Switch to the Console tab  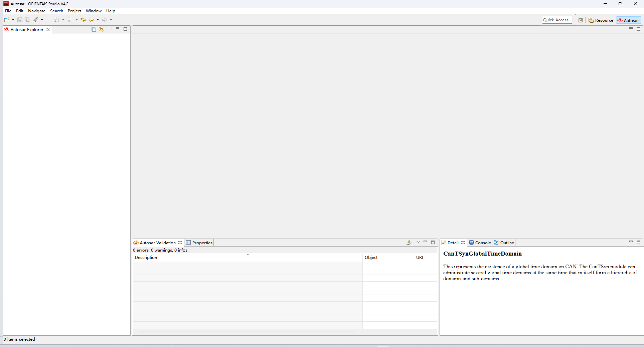click(x=480, y=243)
